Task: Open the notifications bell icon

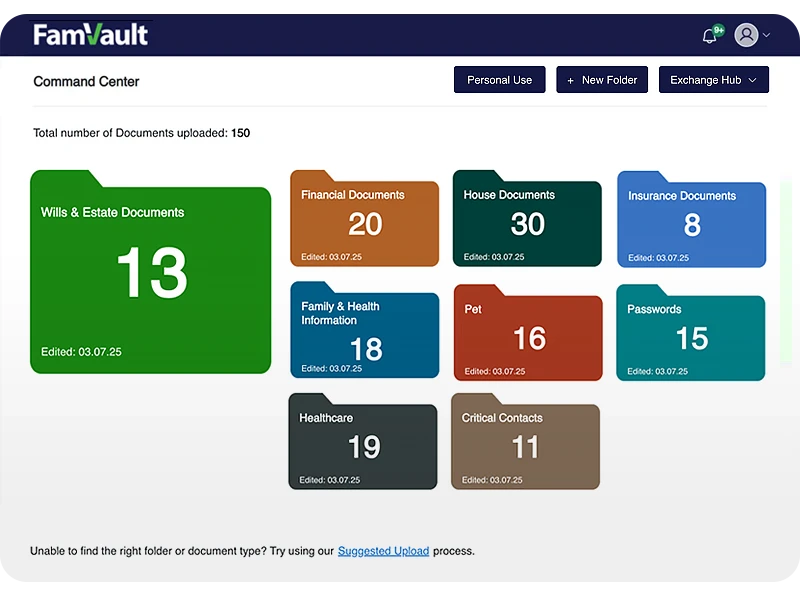Action: pyautogui.click(x=709, y=36)
